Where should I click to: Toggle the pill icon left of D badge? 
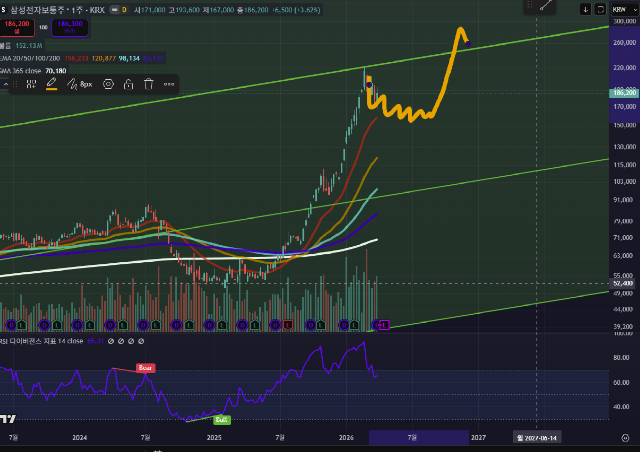tap(115, 10)
